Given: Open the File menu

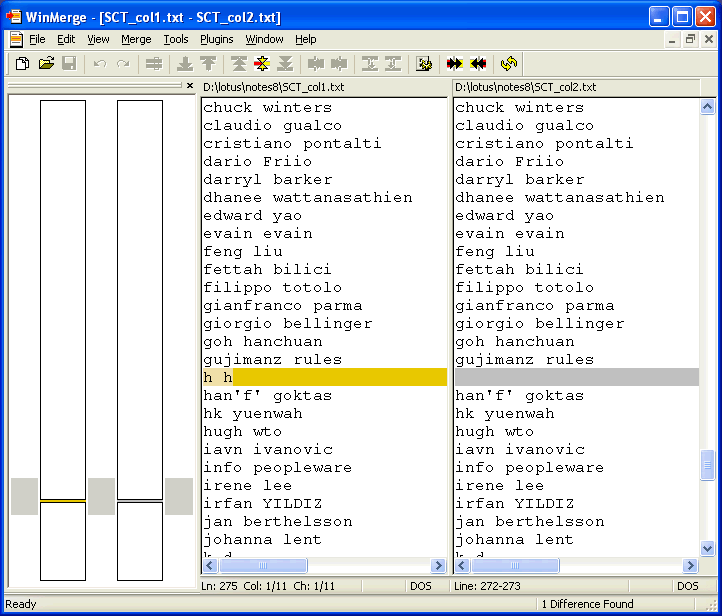Looking at the screenshot, I should click(x=37, y=40).
